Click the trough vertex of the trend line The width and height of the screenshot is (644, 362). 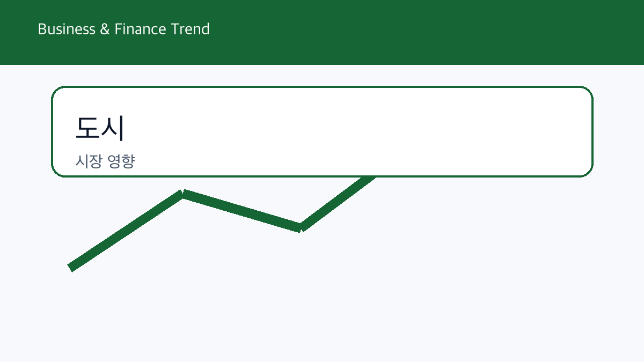click(x=301, y=228)
